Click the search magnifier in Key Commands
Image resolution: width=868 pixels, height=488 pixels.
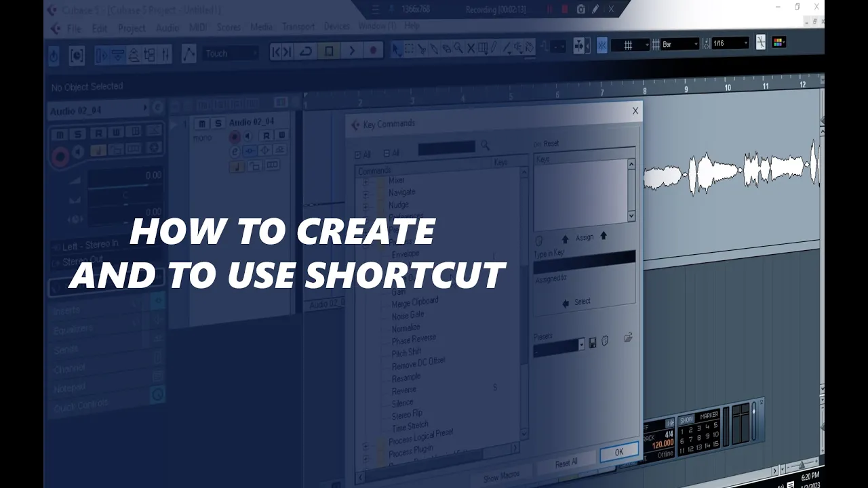[x=485, y=145]
